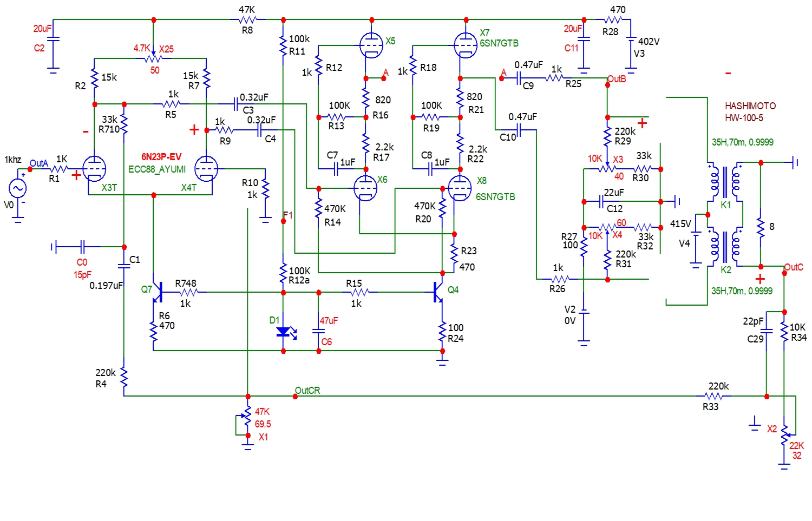The width and height of the screenshot is (812, 521).
Task: Select the V4 415V battery symbol
Action: (696, 247)
